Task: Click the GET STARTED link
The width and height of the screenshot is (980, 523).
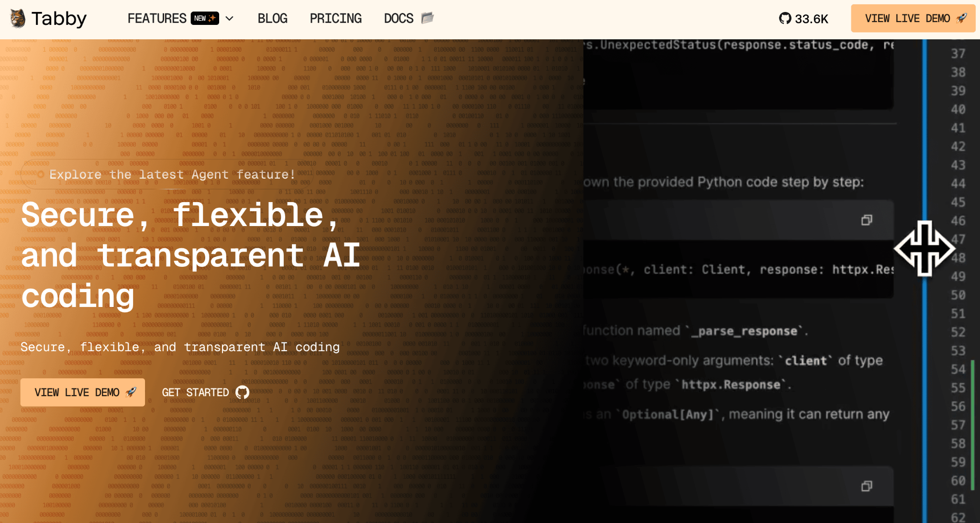Action: [205, 392]
